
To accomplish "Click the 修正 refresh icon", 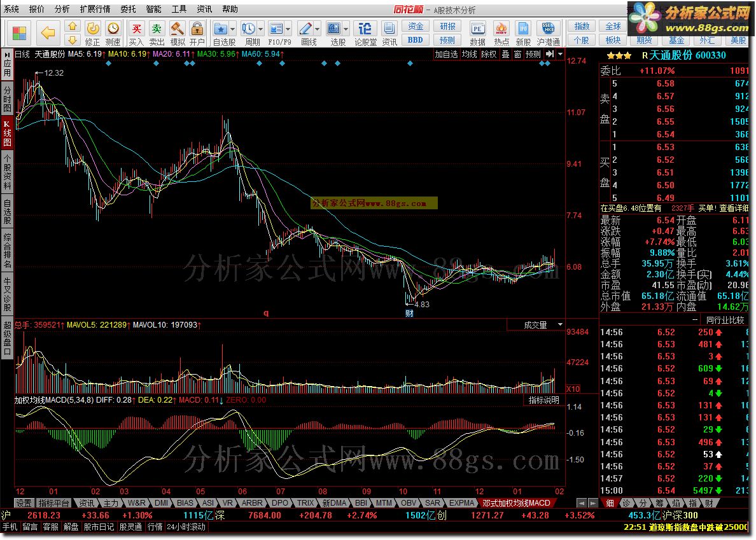I will (92, 29).
